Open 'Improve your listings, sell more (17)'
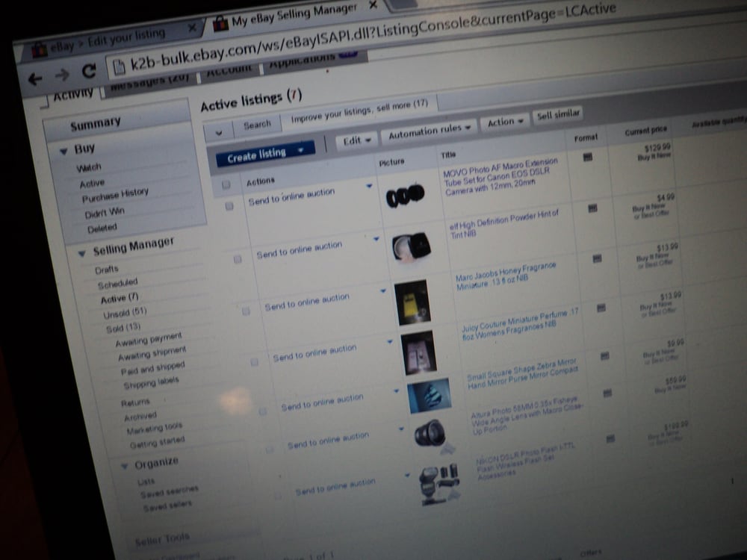Screen dimensions: 747x560 tap(359, 111)
